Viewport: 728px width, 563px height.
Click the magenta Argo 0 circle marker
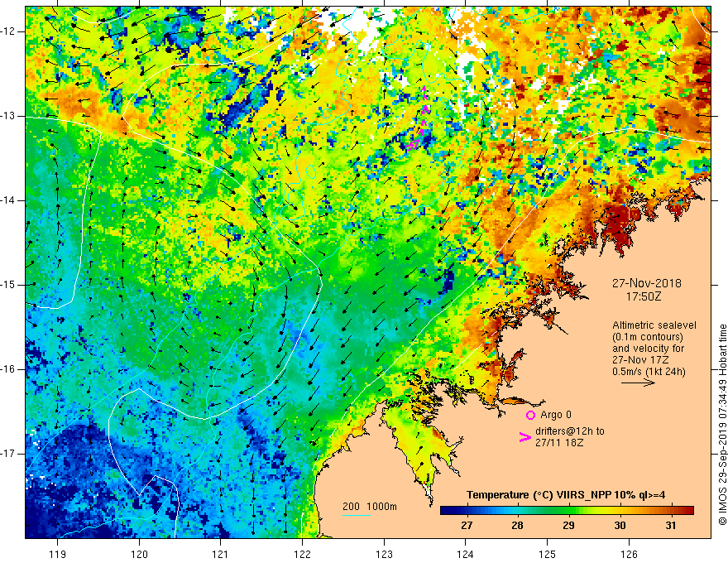click(530, 415)
